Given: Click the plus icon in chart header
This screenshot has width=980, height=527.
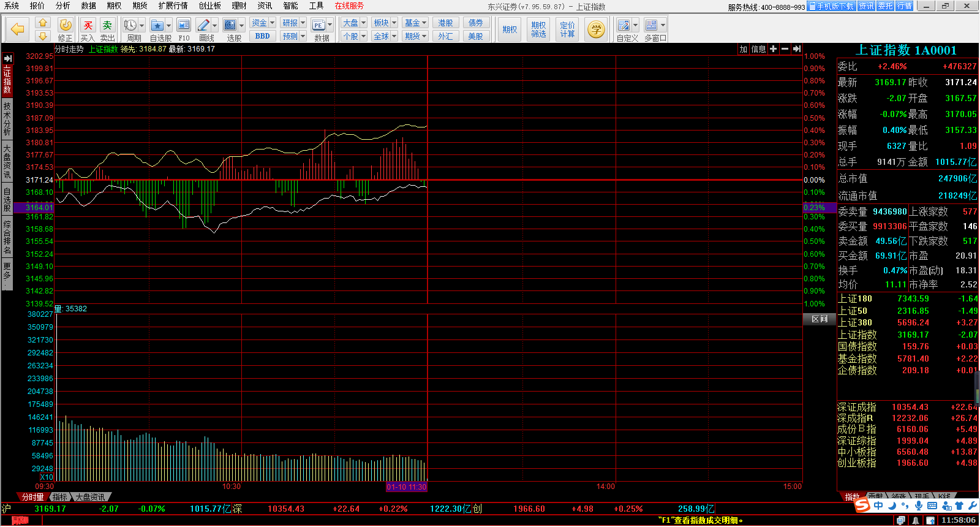Looking at the screenshot, I should click(x=773, y=49).
